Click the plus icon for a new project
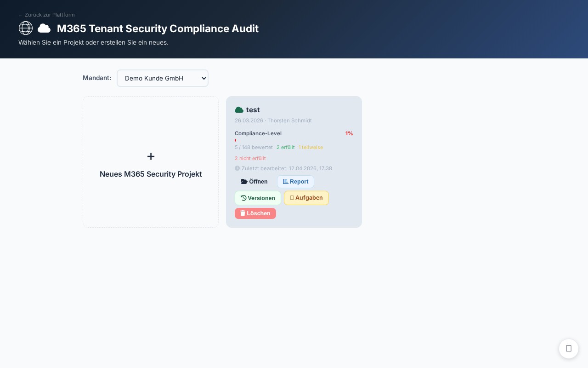The width and height of the screenshot is (588, 368). click(151, 156)
